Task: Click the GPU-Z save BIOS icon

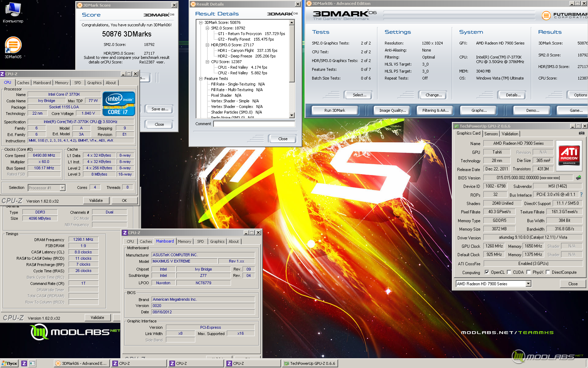Action: (578, 178)
